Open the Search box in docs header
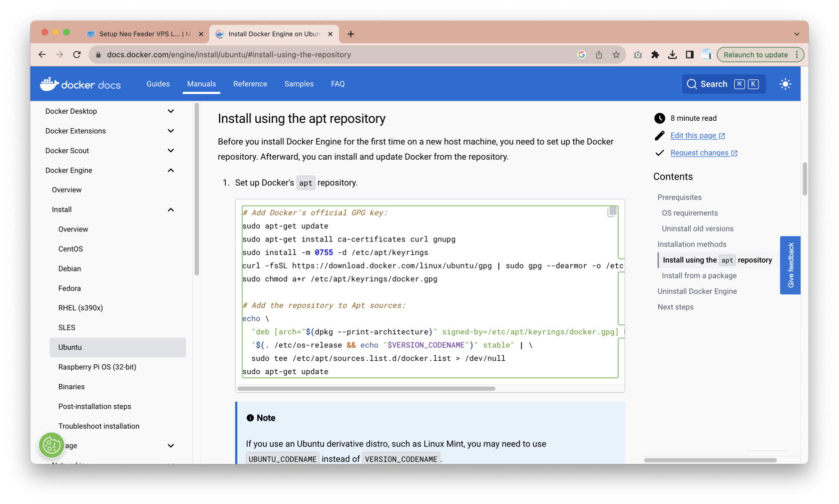This screenshot has height=504, width=839. click(x=724, y=84)
